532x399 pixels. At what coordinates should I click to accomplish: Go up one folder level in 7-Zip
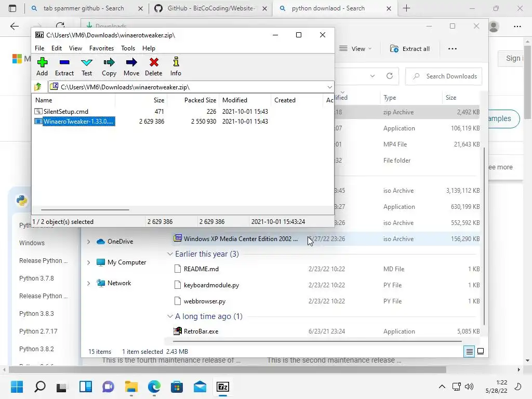pos(38,87)
